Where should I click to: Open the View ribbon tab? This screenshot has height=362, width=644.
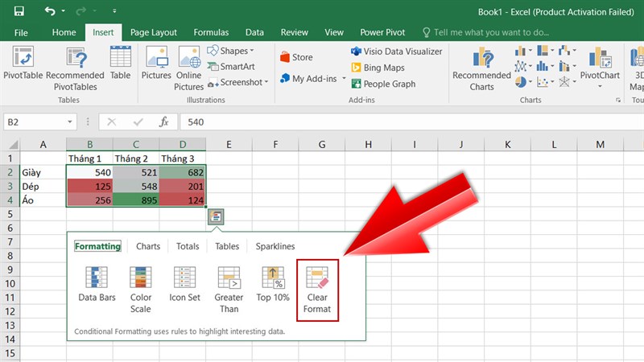point(334,32)
